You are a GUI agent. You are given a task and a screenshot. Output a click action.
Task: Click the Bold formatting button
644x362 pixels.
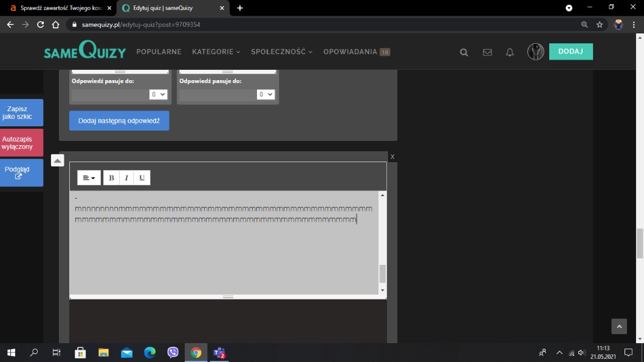111,177
